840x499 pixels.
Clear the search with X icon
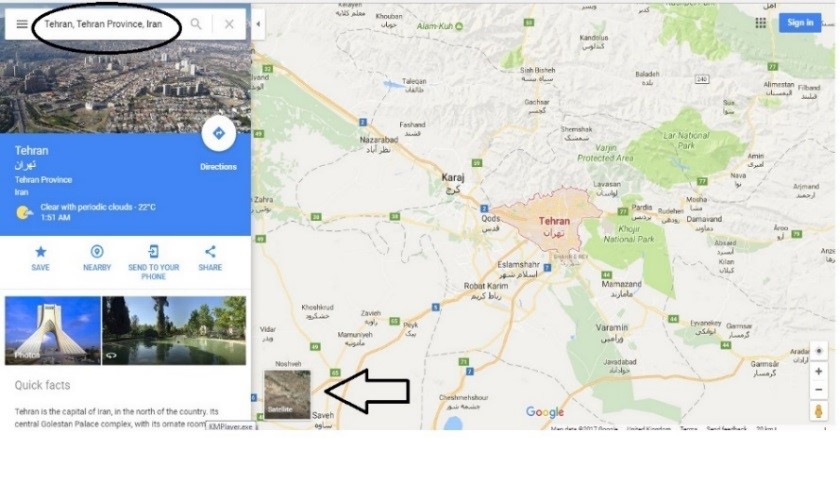click(229, 24)
